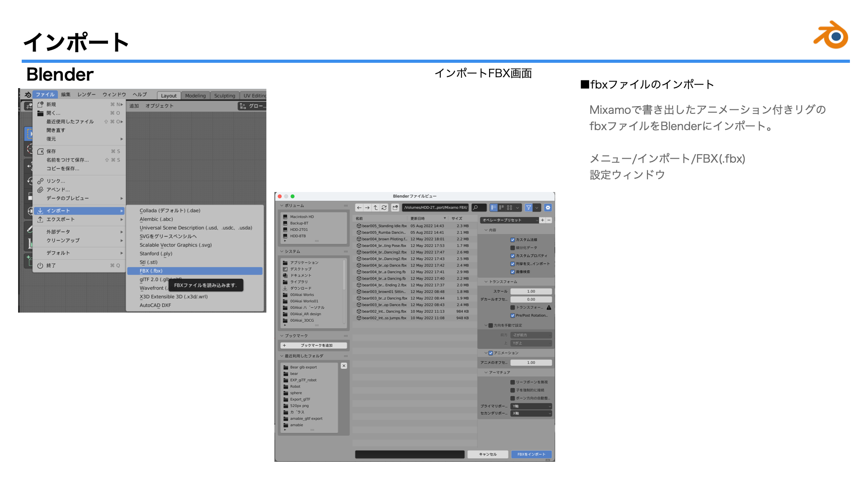Click the 終了 menu entry

[x=79, y=266]
